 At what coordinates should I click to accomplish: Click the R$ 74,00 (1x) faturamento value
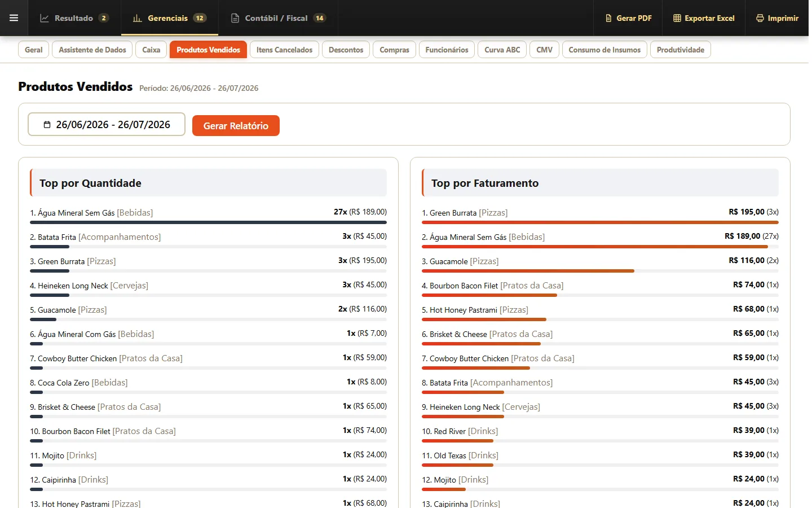(x=756, y=284)
